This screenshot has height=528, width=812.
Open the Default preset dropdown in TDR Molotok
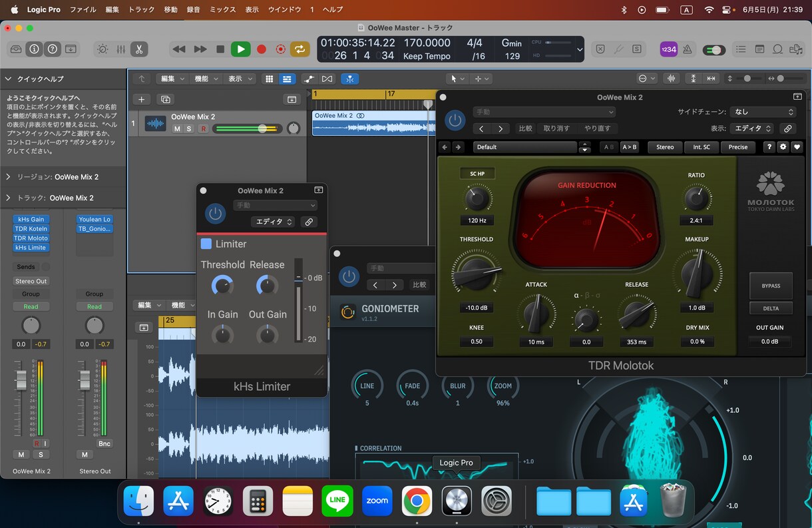point(524,147)
